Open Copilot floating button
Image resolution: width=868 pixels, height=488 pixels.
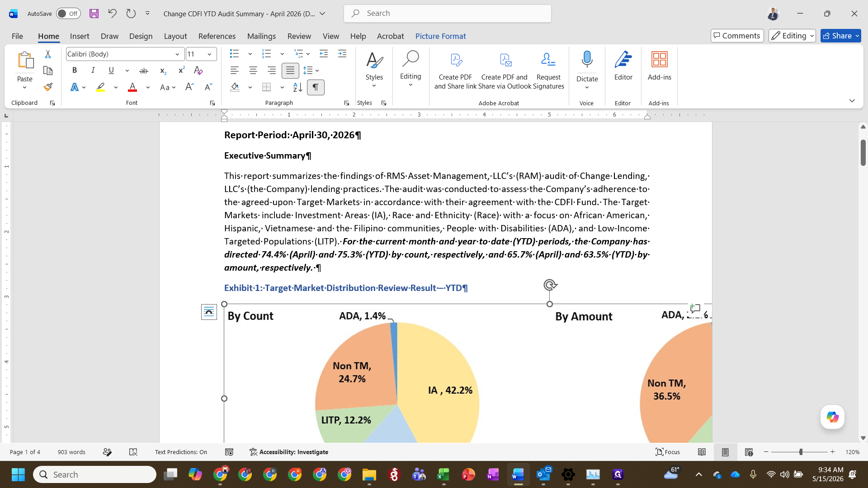pyautogui.click(x=832, y=417)
